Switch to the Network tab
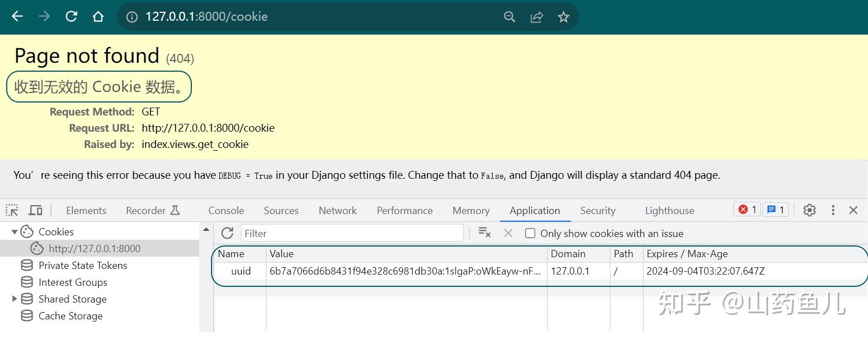 click(337, 210)
